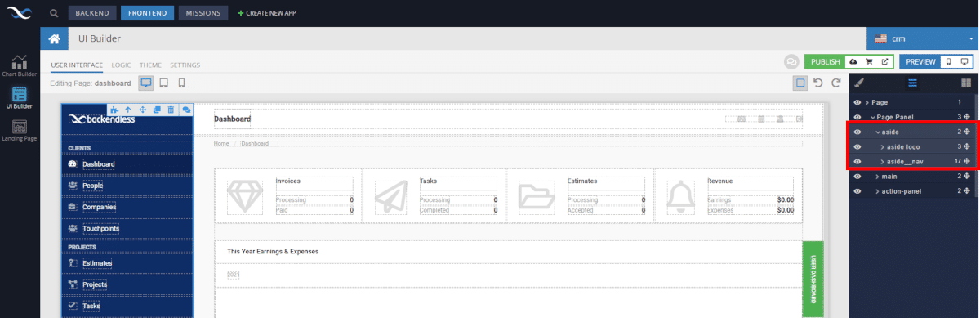
Task: Select Companies in the canvas sidebar
Action: tap(99, 207)
